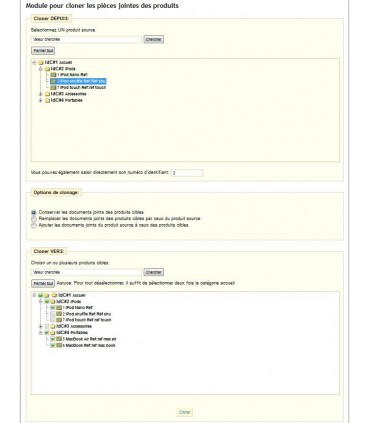Click product icon of iPod Nano in source tree

[53, 75]
